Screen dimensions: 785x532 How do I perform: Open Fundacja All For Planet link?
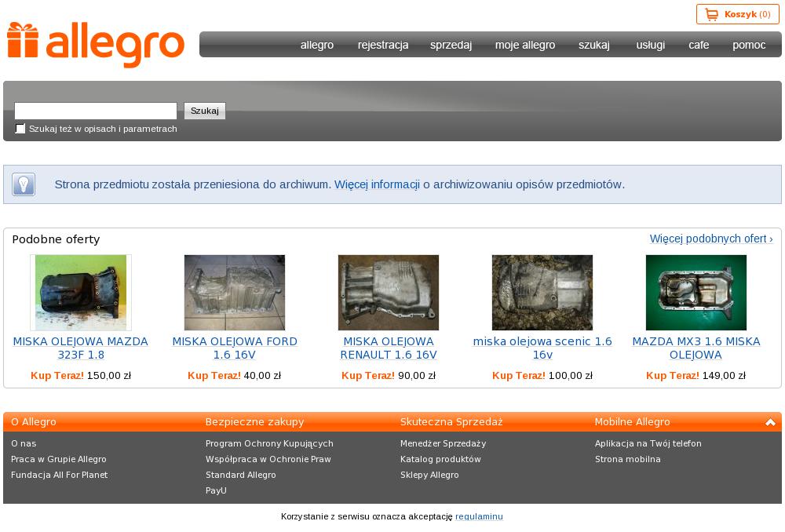click(x=59, y=475)
